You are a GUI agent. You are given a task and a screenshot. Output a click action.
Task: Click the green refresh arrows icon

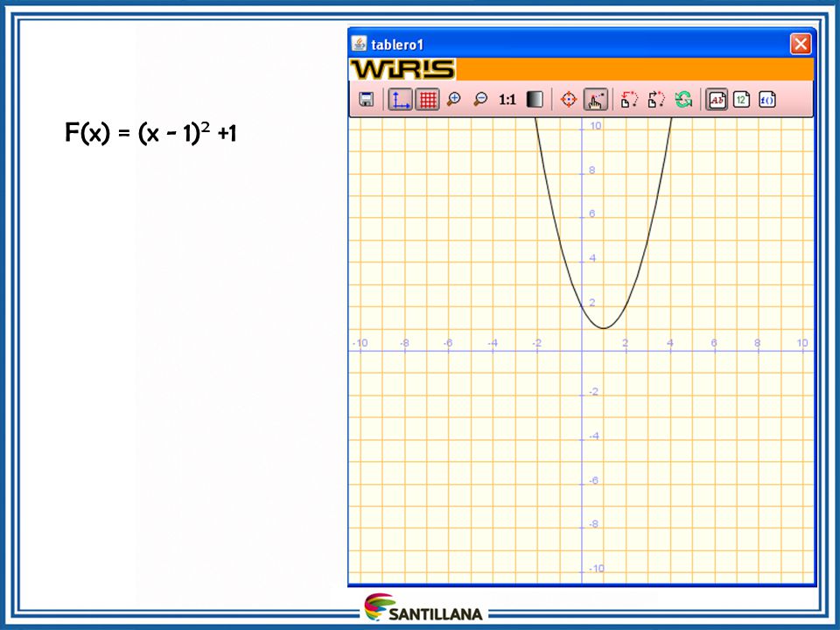(683, 100)
